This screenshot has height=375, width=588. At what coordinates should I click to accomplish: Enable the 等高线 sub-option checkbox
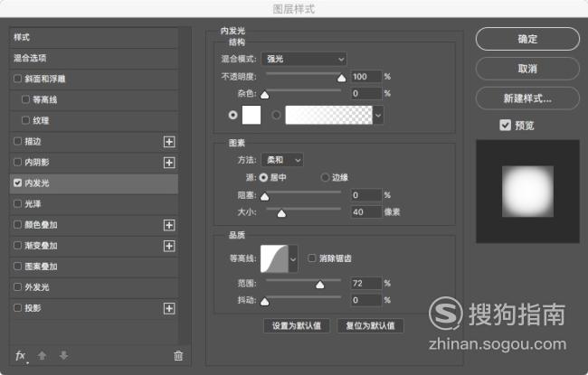tap(25, 99)
